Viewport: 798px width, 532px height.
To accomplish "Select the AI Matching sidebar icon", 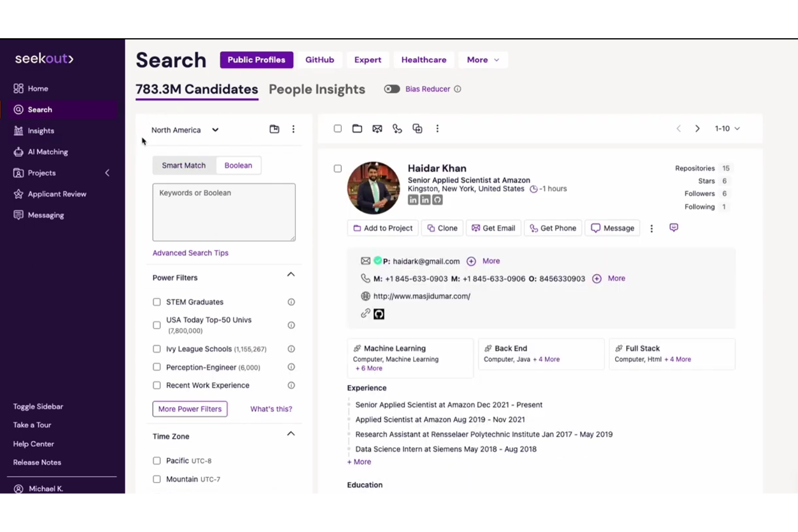I will (x=18, y=151).
